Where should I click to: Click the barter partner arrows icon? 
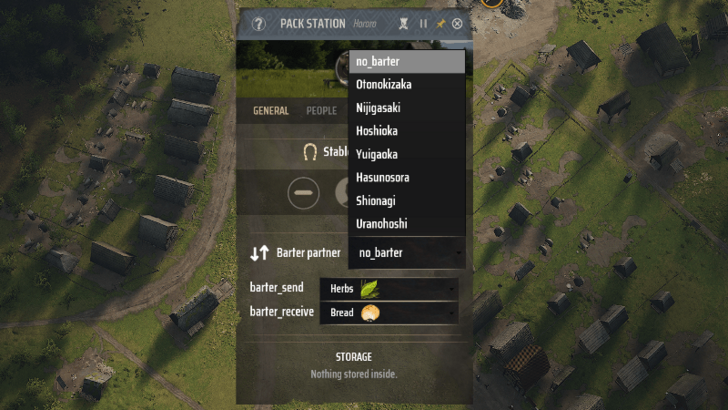pos(260,253)
